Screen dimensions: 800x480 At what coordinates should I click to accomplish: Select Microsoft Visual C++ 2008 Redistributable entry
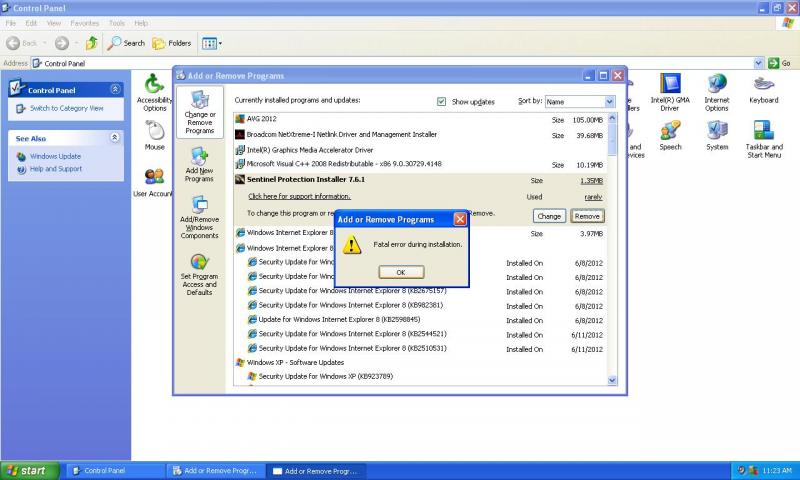click(x=421, y=164)
